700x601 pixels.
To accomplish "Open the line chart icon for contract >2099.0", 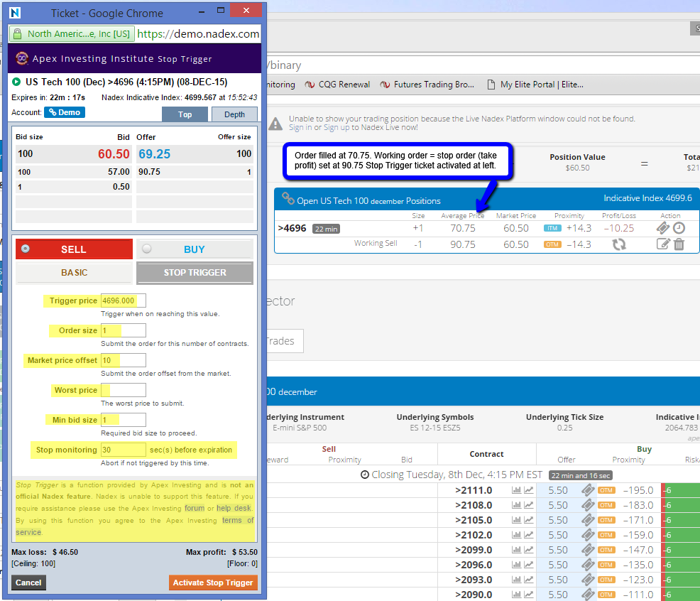I will tap(529, 550).
